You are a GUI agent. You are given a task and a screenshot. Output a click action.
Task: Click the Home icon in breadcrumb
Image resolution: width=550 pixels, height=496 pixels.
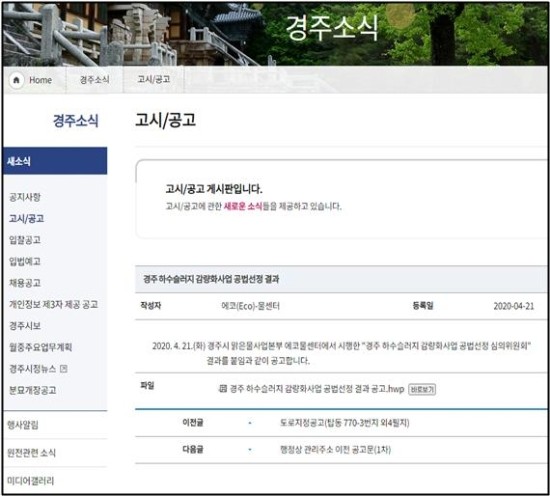point(16,80)
